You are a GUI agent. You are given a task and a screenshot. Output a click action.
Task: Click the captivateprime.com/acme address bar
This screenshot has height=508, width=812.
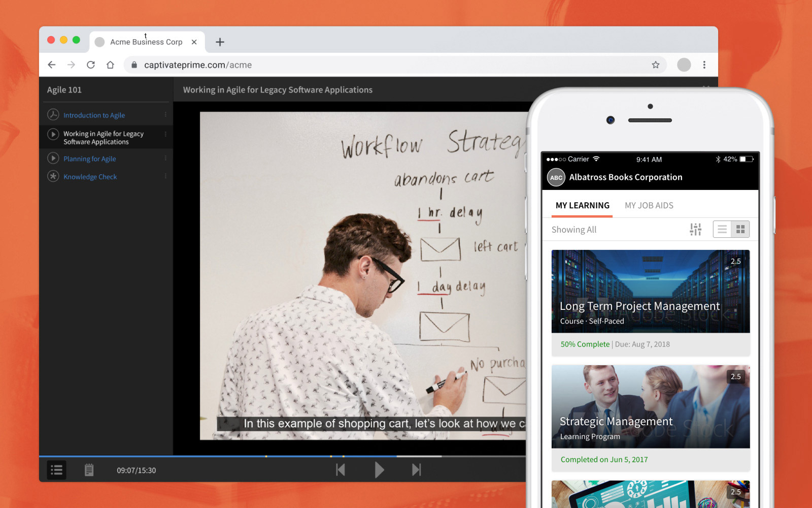tap(396, 65)
